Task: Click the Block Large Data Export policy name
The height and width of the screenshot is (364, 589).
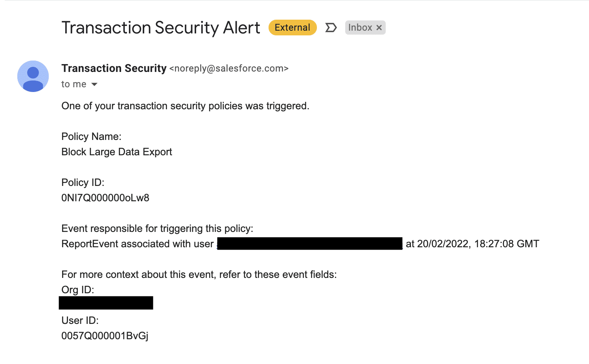Action: click(x=117, y=152)
